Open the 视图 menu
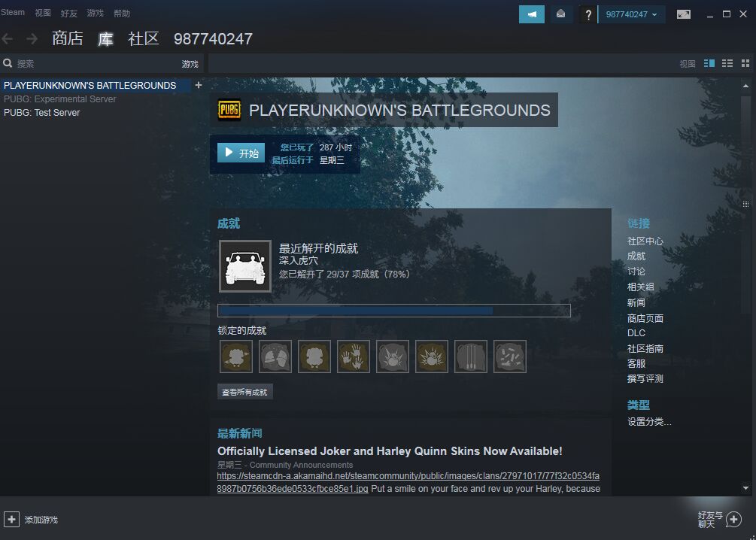Viewport: 756px width, 540px height. 42,13
